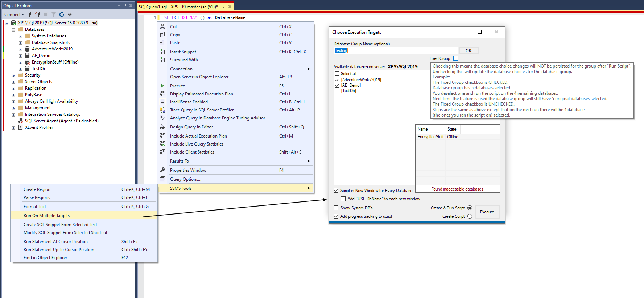Image resolution: width=644 pixels, height=298 pixels.
Task: Open the Connect dropdown in Object Explorer
Action: [x=14, y=15]
